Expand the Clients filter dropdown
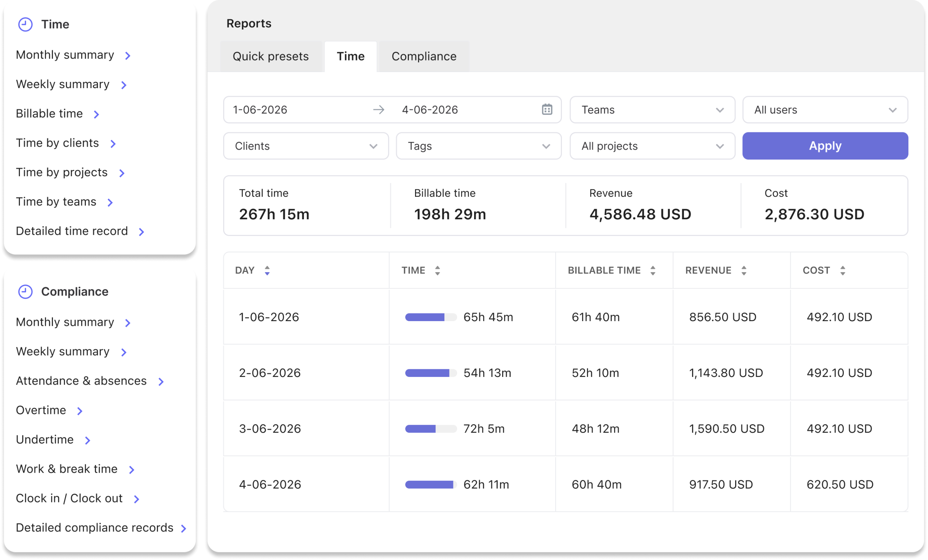Viewport: 928px width, 560px height. tap(306, 146)
